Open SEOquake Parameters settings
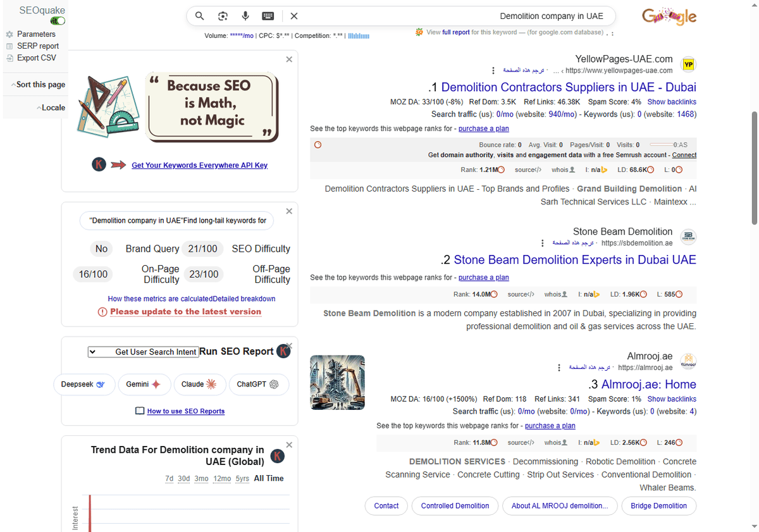Image resolution: width=759 pixels, height=532 pixels. click(36, 34)
